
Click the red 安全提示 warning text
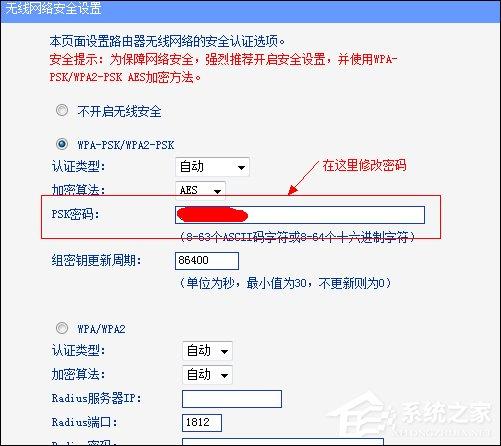pos(223,68)
